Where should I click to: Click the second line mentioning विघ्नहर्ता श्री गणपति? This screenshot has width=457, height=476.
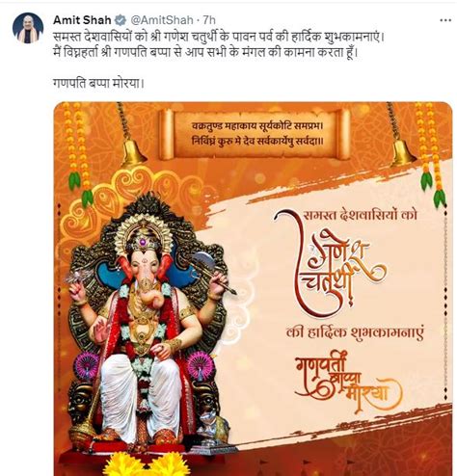pos(205,52)
